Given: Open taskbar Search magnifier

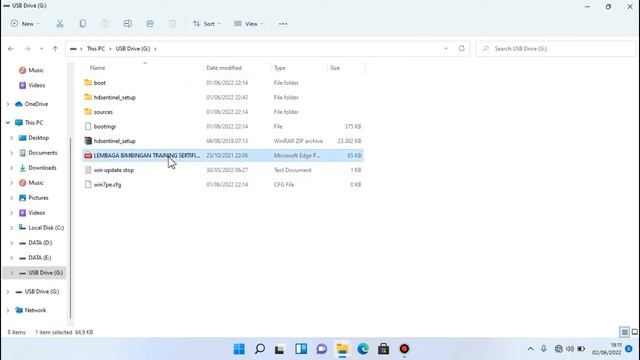Looking at the screenshot, I should coord(260,349).
